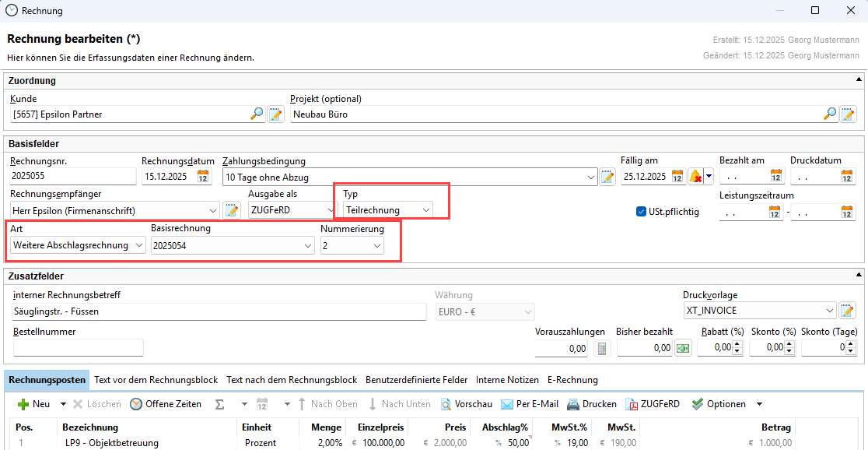This screenshot has height=450, width=868.
Task: Click the magnifier icon next to Kunde field
Action: (x=257, y=114)
